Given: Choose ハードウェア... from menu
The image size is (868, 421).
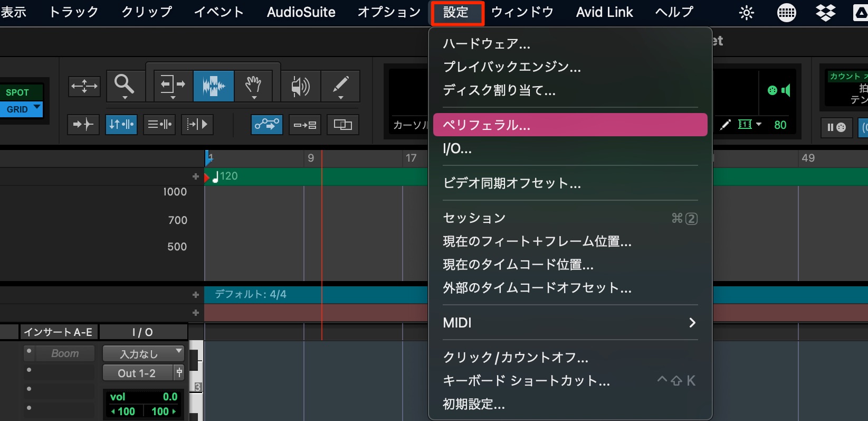Looking at the screenshot, I should click(570, 43).
